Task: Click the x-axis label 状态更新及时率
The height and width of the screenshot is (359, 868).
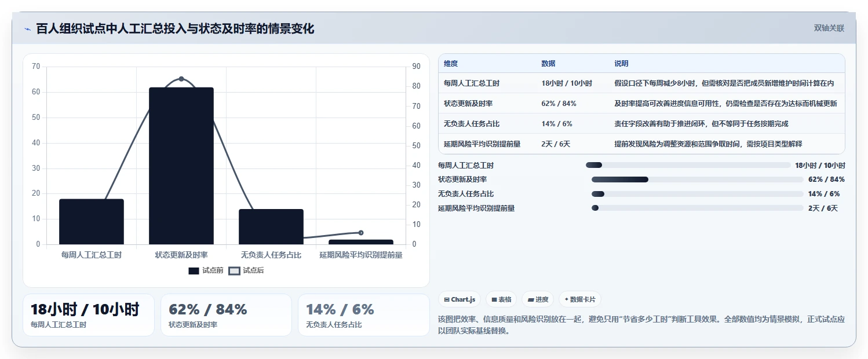Action: tap(181, 255)
